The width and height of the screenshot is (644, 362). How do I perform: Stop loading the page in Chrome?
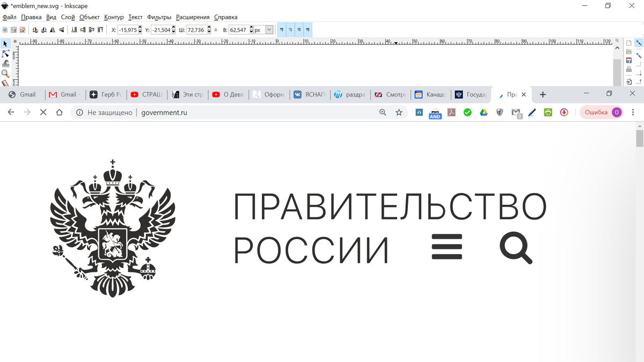[43, 113]
